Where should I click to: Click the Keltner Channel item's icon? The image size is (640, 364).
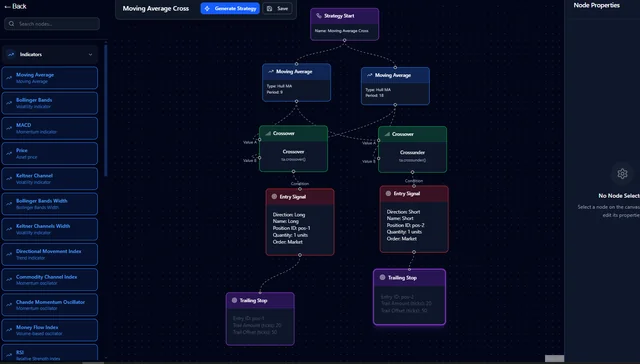[x=9, y=179]
